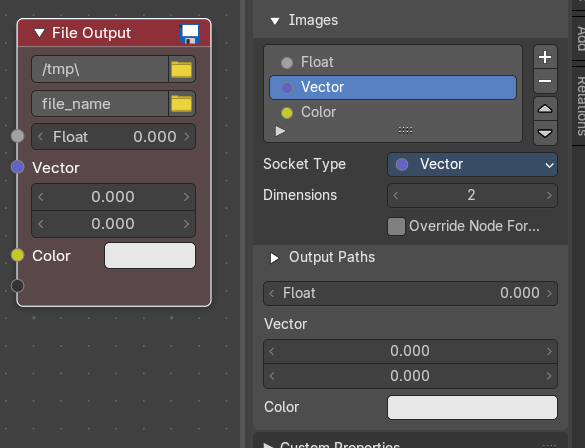Move selected item up in Images list
Viewport: 585px width, 448px height.
(x=545, y=109)
